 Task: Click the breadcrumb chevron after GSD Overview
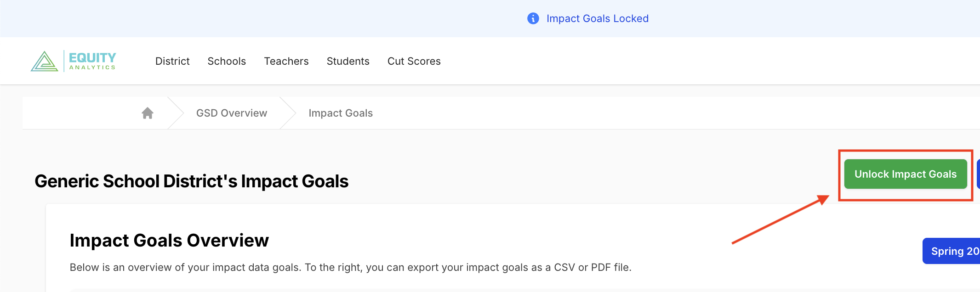pos(288,112)
